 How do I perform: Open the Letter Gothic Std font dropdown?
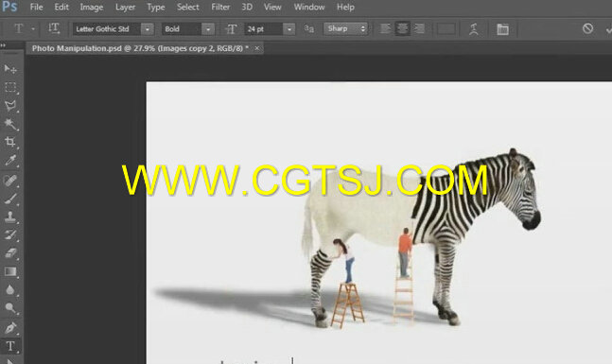click(x=148, y=29)
